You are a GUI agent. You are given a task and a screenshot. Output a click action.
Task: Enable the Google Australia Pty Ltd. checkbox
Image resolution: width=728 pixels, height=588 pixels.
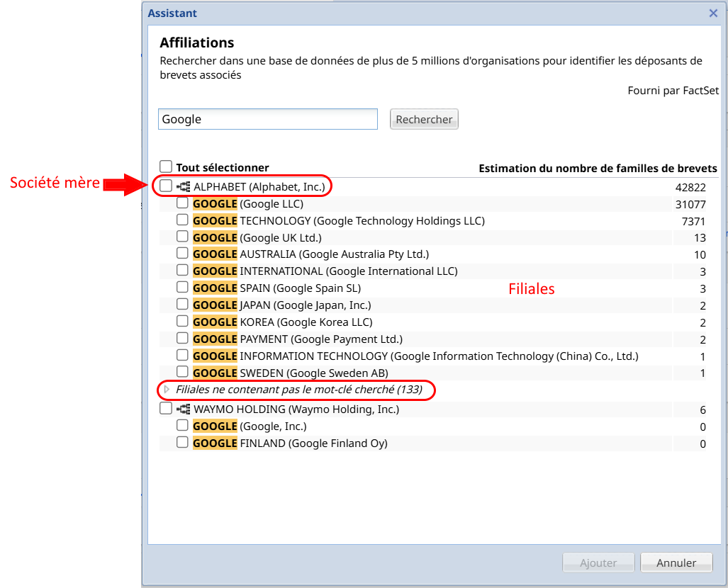182,254
